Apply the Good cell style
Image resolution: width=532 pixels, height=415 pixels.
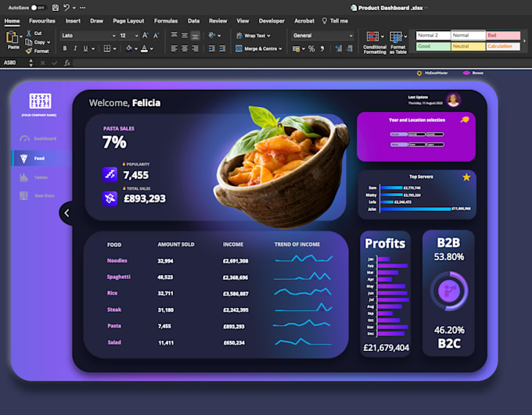click(x=433, y=46)
